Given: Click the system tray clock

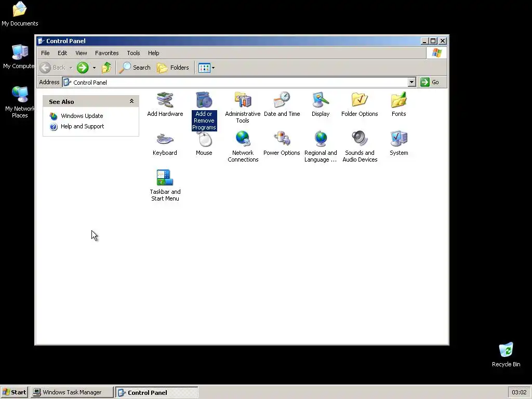Looking at the screenshot, I should coord(519,392).
